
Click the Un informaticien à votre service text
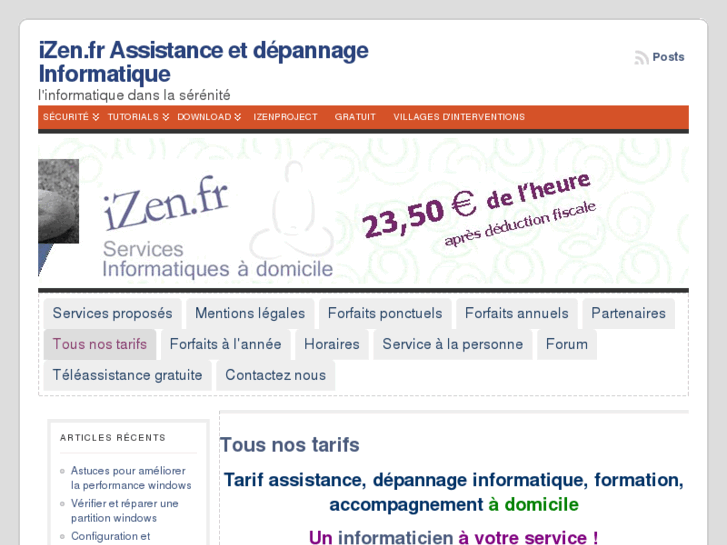pos(453,538)
